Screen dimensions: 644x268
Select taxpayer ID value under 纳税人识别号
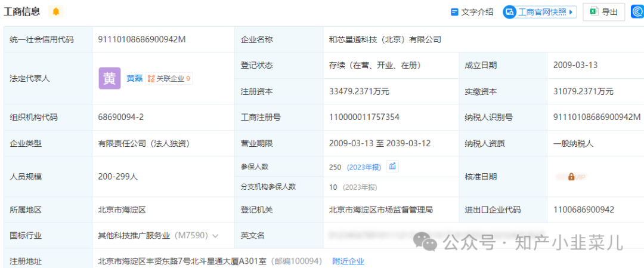(597, 117)
